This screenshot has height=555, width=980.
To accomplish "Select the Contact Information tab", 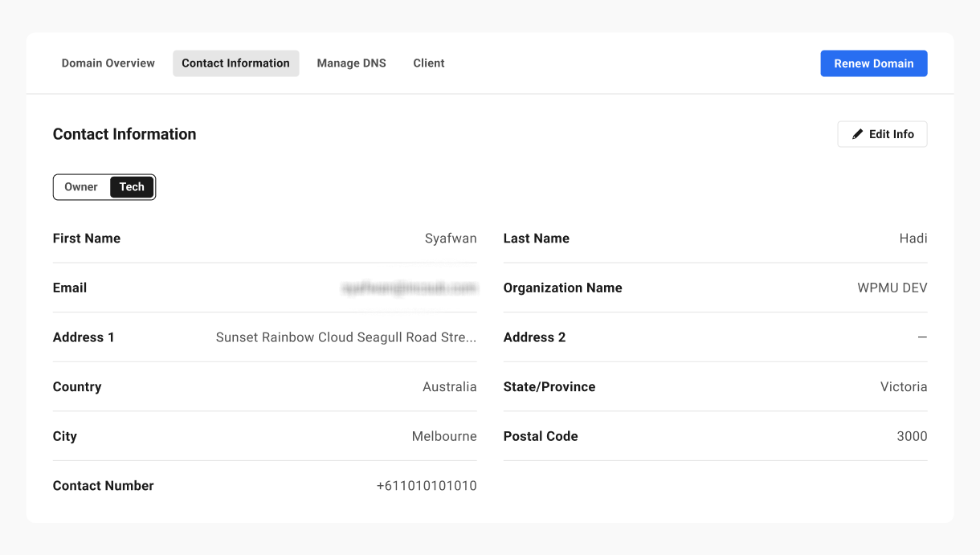I will tap(235, 63).
